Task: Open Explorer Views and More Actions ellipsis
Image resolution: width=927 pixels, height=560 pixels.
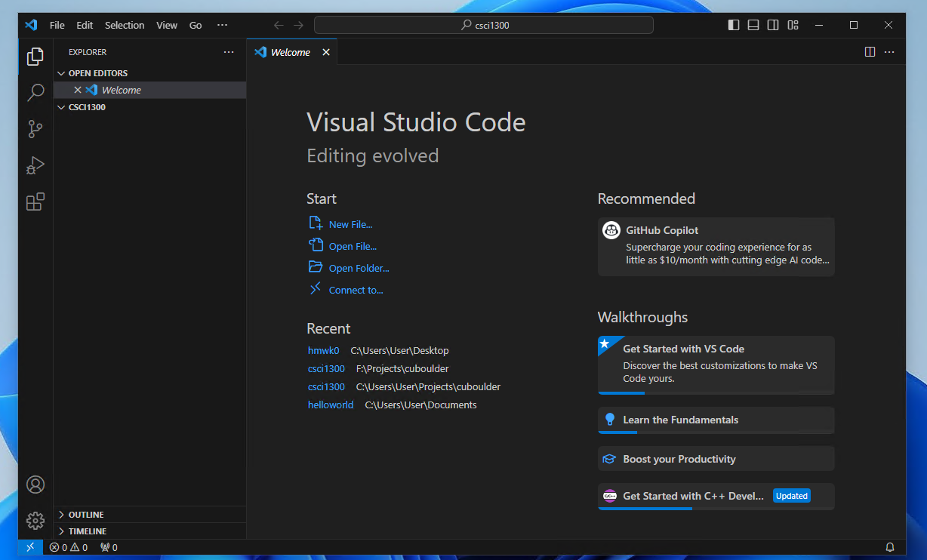Action: tap(229, 52)
